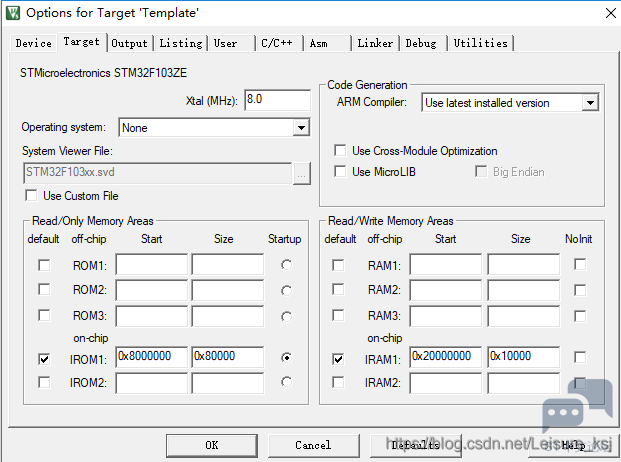Check the RAM1 default checkbox
The width and height of the screenshot is (621, 462).
pyautogui.click(x=338, y=265)
